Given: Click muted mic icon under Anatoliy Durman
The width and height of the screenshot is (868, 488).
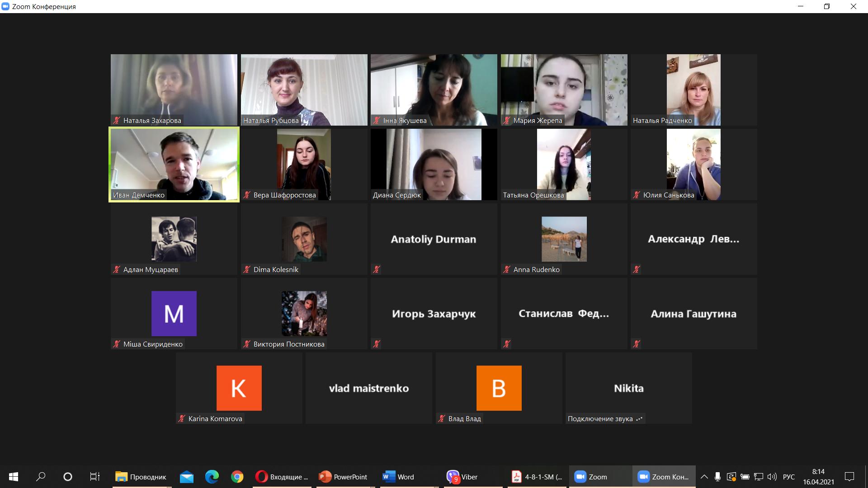Looking at the screenshot, I should 377,269.
